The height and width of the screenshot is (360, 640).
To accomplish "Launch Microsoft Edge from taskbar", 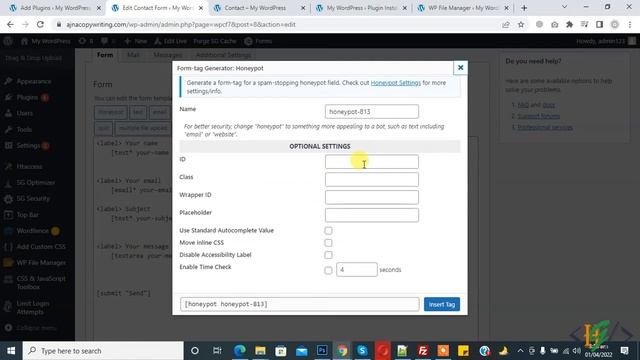I will point(240,351).
